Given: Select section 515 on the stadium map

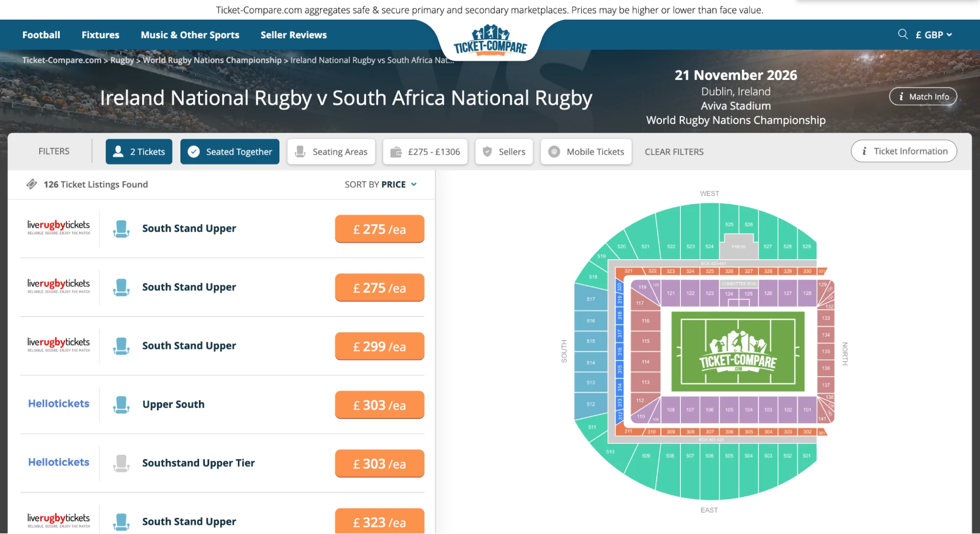Looking at the screenshot, I should click(590, 341).
